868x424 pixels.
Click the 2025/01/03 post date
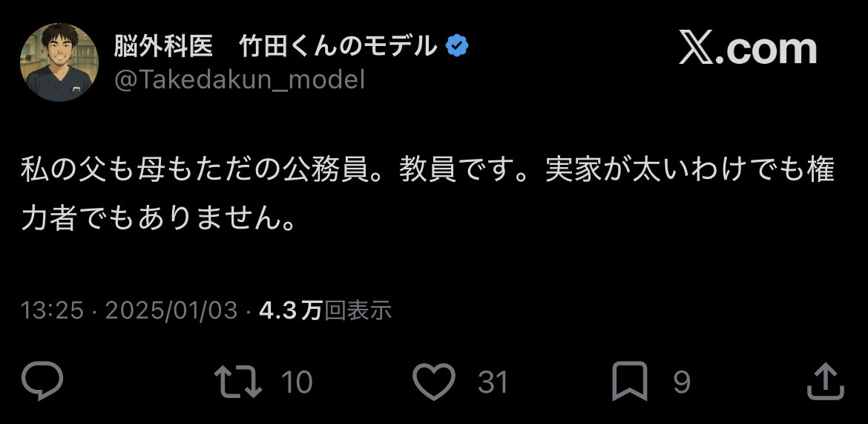171,310
